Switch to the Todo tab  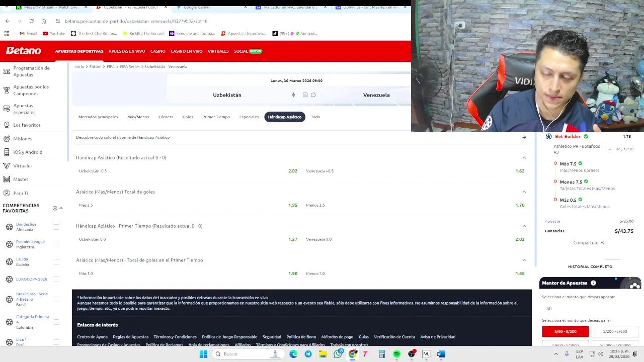point(315,117)
